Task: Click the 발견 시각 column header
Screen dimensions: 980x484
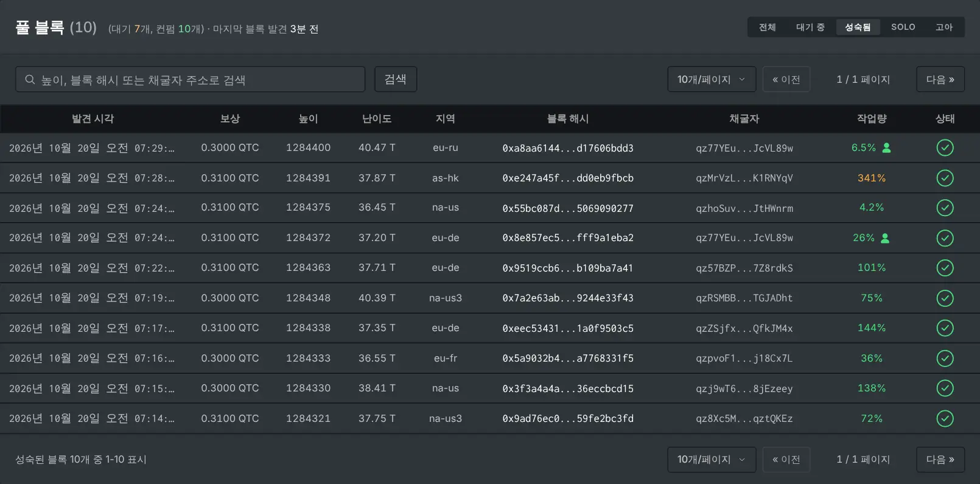Action: pyautogui.click(x=93, y=119)
